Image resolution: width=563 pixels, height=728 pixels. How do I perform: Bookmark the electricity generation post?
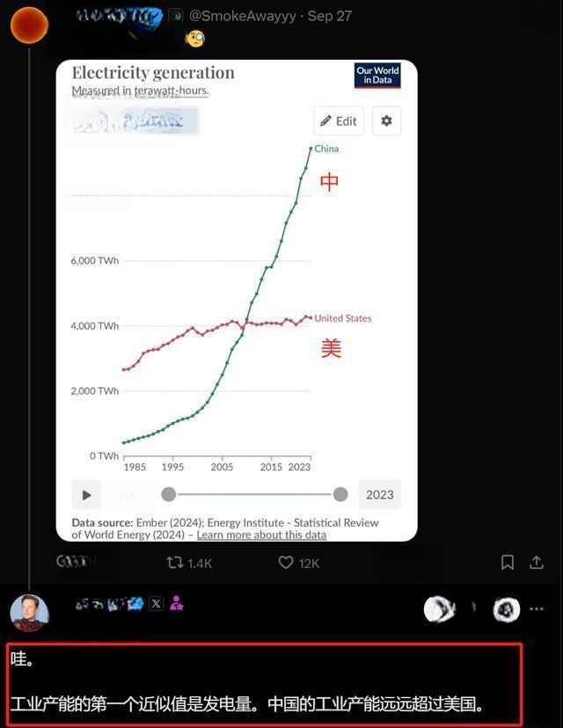(x=508, y=563)
